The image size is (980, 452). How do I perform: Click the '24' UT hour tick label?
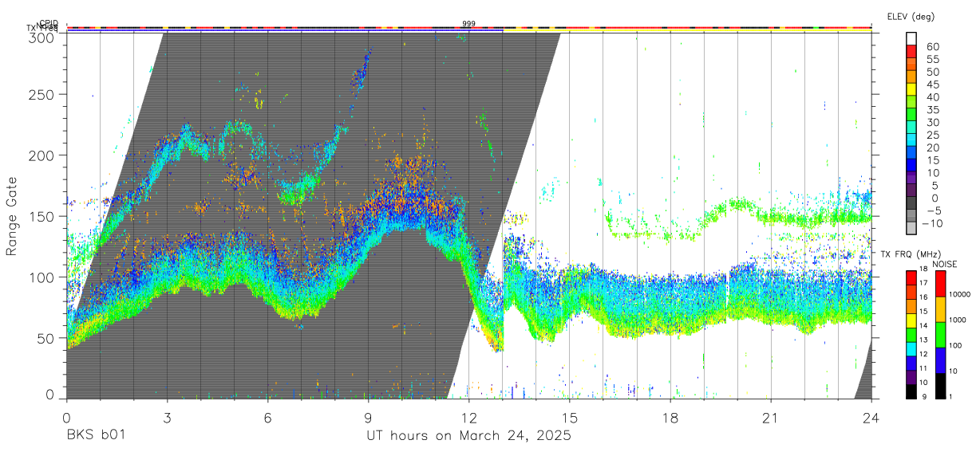pos(871,418)
